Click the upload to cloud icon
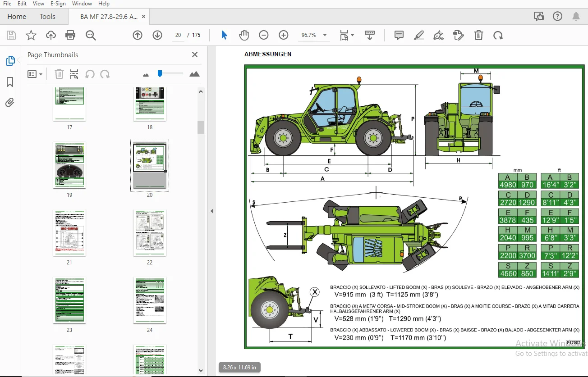 (x=51, y=35)
